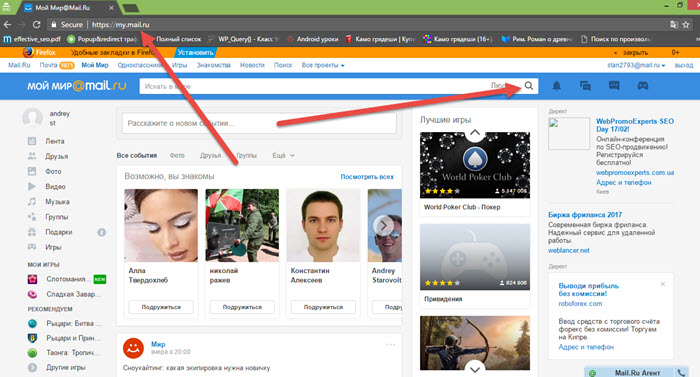
Task: Bookmark this page with the star icon
Action: [686, 25]
